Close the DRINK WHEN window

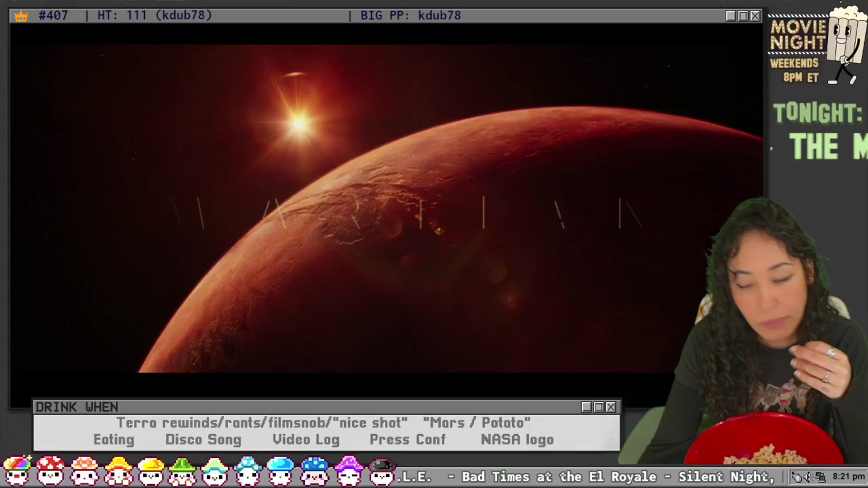pos(611,407)
